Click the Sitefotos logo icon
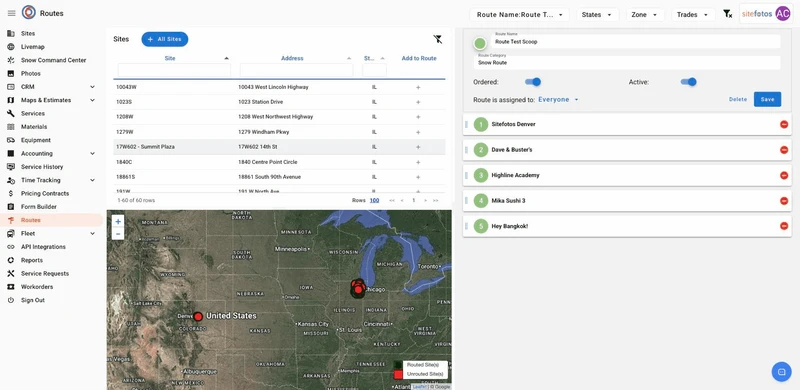Image resolution: width=800 pixels, height=390 pixels. [29, 13]
